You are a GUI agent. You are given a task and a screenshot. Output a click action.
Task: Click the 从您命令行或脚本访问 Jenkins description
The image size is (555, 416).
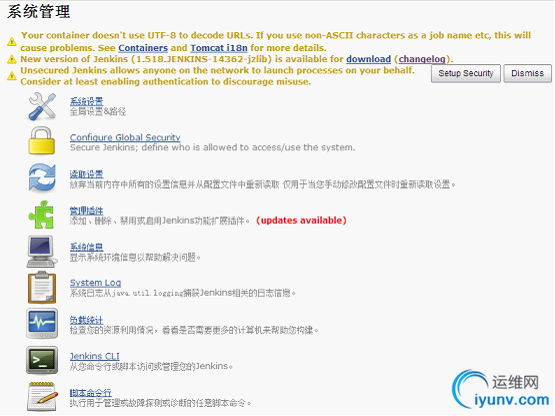(x=151, y=366)
